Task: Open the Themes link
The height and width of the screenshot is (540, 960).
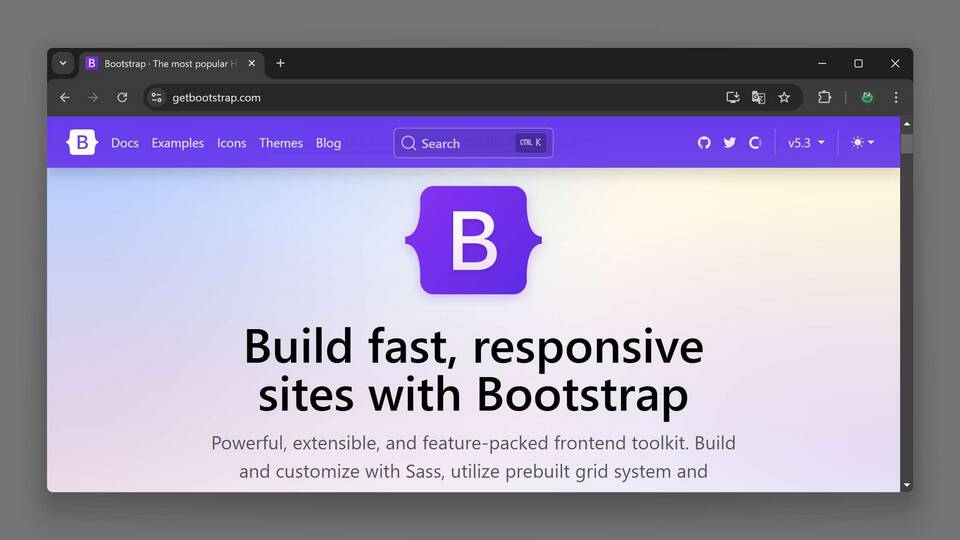Action: point(281,143)
